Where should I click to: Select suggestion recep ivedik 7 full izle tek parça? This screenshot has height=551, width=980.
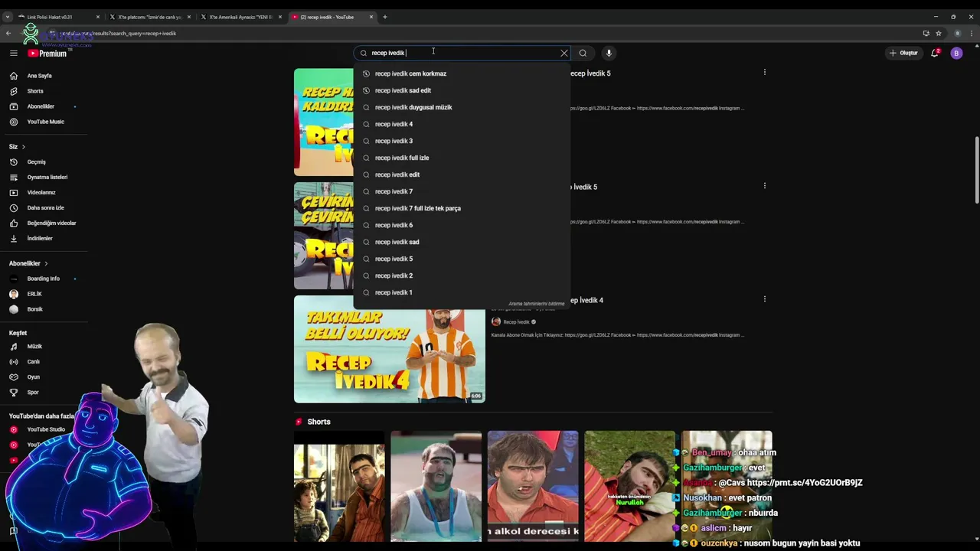pos(462,208)
